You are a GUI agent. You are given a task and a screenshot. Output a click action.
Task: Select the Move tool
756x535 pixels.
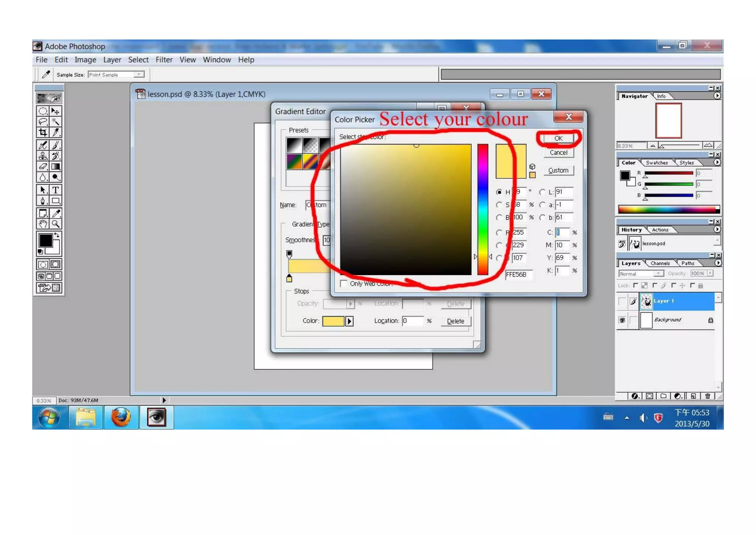[x=55, y=111]
